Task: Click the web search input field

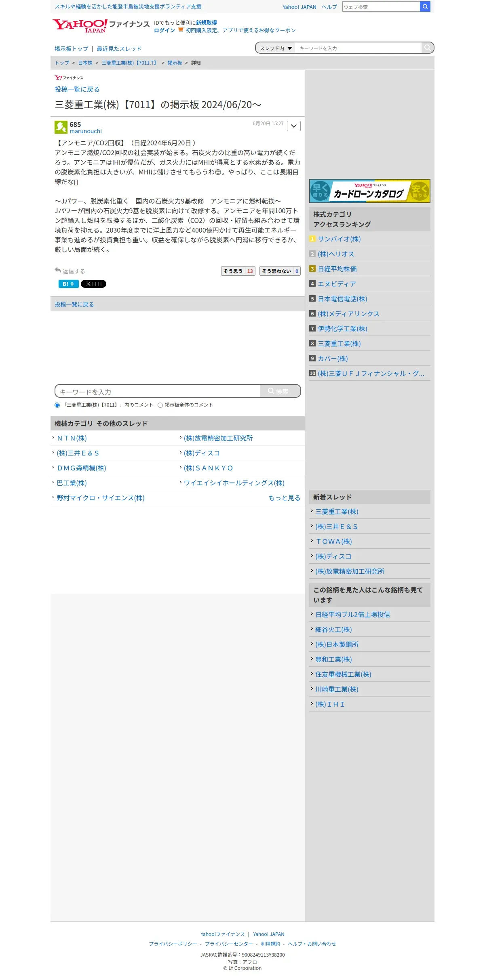Action: pyautogui.click(x=381, y=6)
